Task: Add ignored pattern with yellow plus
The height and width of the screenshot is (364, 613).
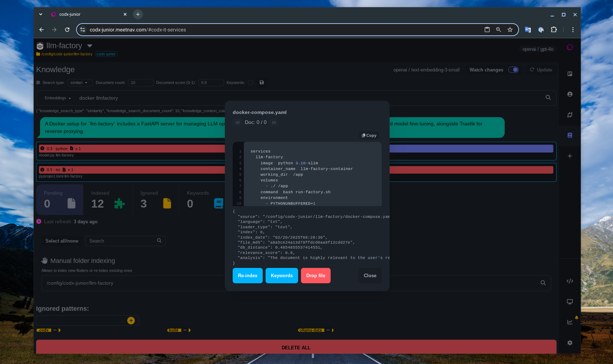Action: 131,320
